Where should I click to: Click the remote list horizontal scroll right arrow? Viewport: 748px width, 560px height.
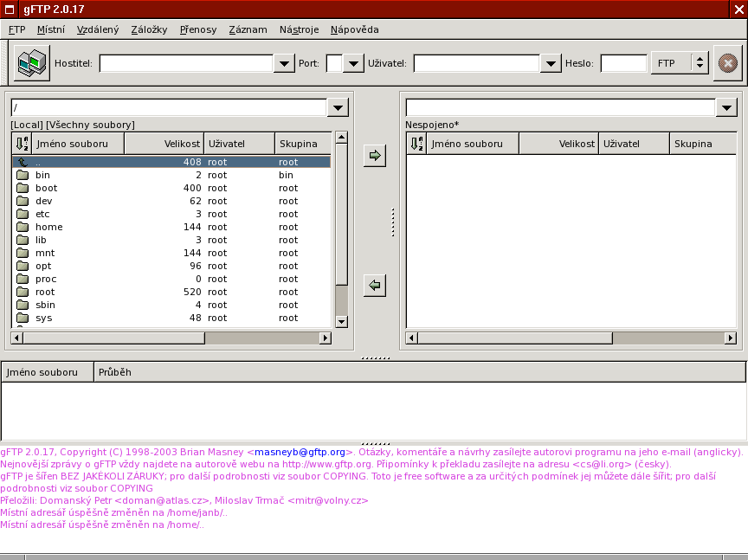pyautogui.click(x=731, y=338)
